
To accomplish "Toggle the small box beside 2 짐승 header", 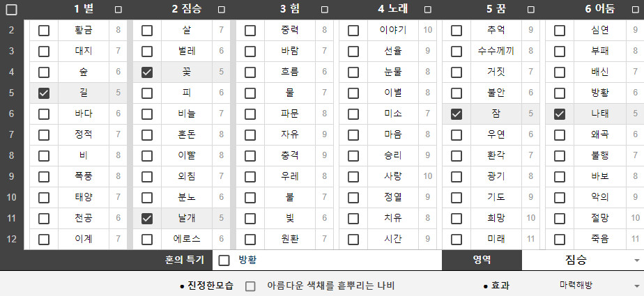I will 221,10.
